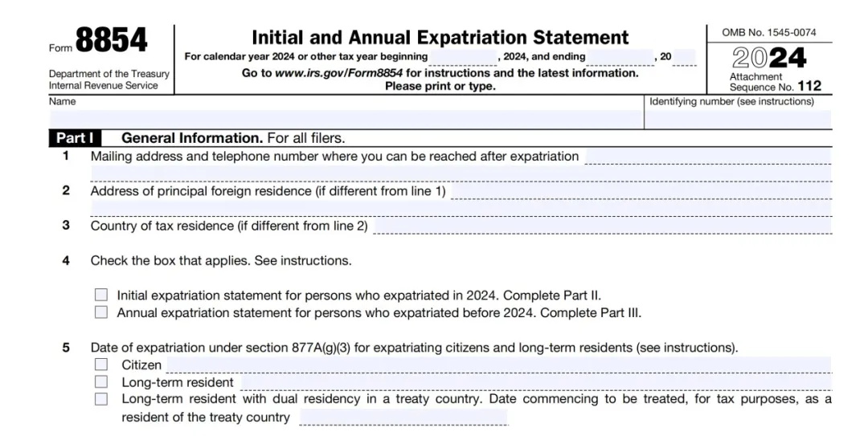Screen dimensions: 868x436
Task: Click the Name input field
Action: coord(346,119)
